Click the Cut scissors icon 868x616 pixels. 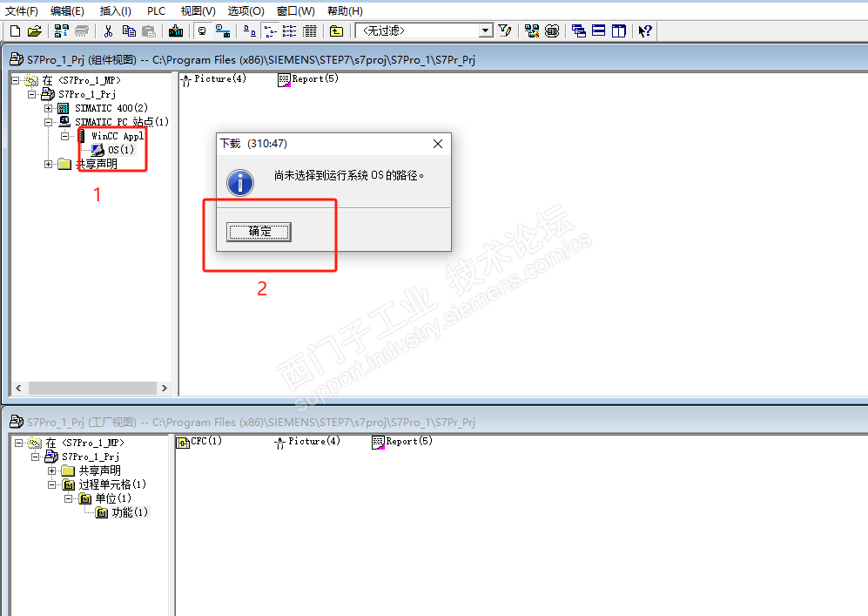coord(109,31)
